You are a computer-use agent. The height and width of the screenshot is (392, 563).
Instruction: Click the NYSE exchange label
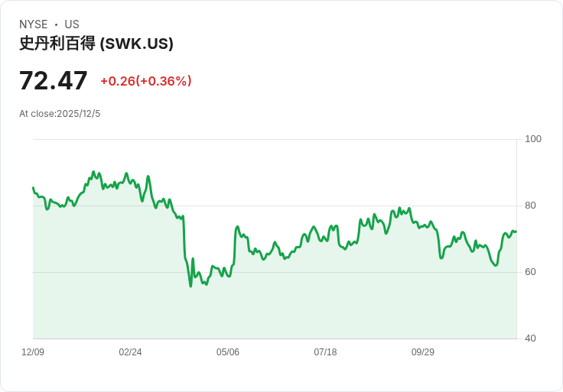[34, 24]
